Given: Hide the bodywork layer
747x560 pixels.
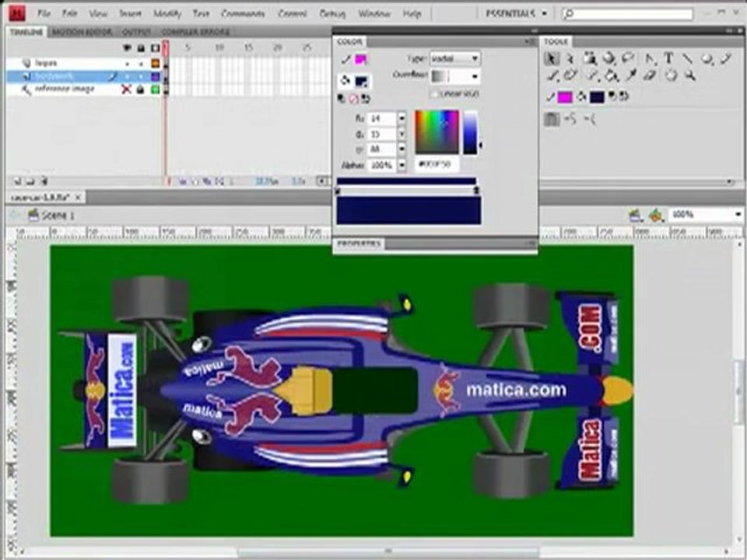Looking at the screenshot, I should click(x=127, y=76).
